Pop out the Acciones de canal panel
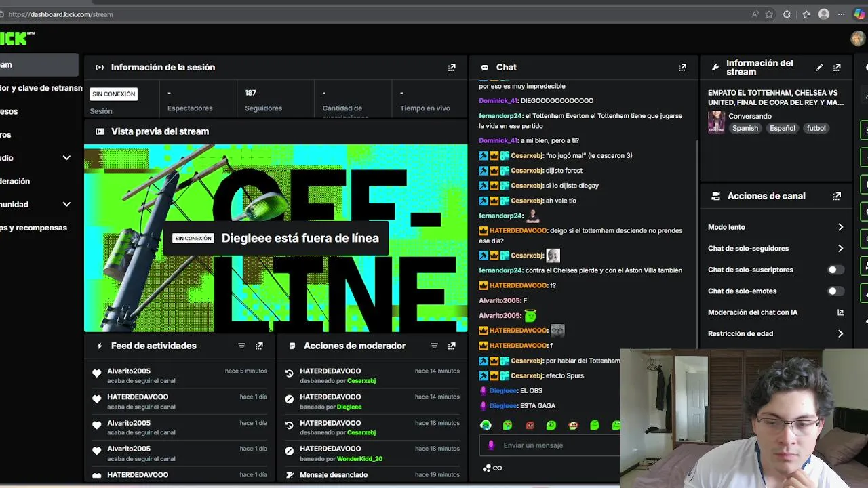 pyautogui.click(x=837, y=196)
